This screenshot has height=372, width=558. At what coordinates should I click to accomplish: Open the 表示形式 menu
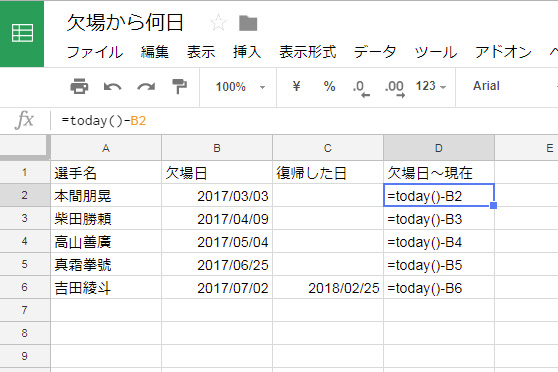coord(308,52)
